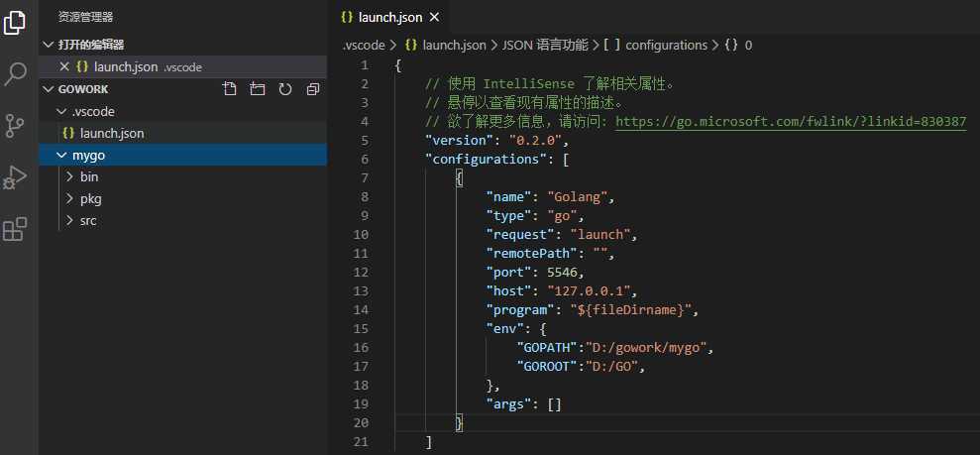
Task: Click the "type" key on line 9
Action: [509, 216]
